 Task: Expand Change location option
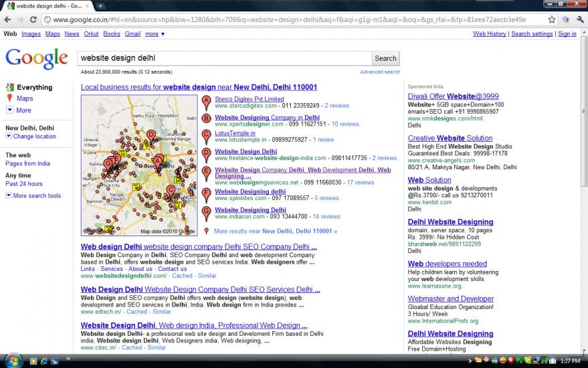31,136
